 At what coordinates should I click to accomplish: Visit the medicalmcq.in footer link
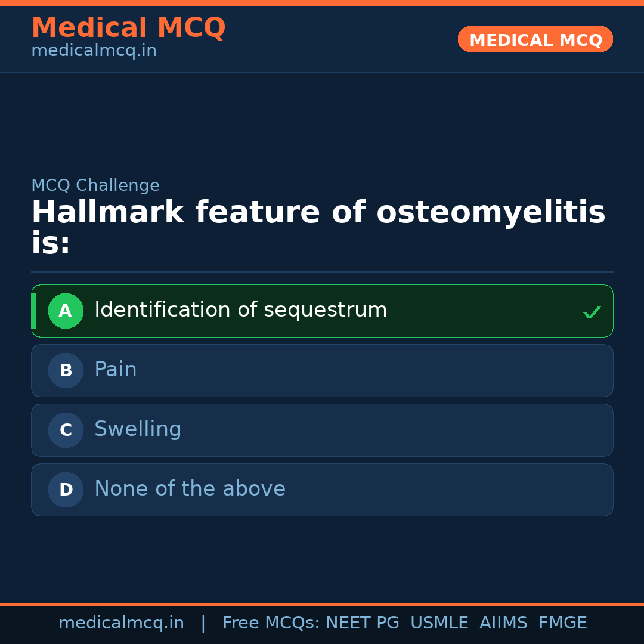coord(121,622)
